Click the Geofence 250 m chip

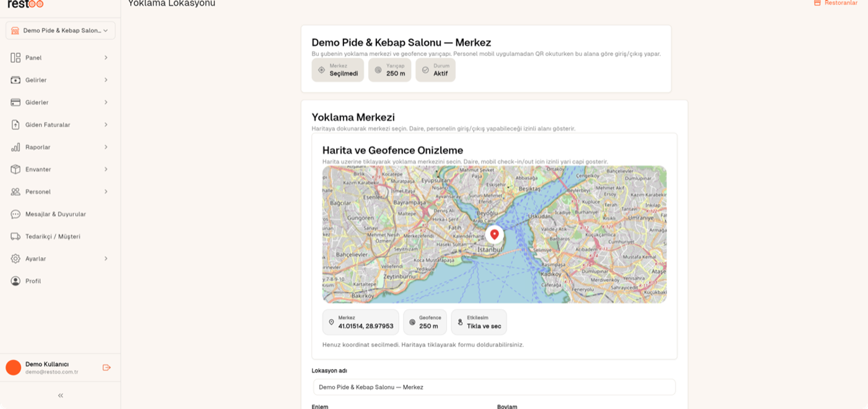425,322
